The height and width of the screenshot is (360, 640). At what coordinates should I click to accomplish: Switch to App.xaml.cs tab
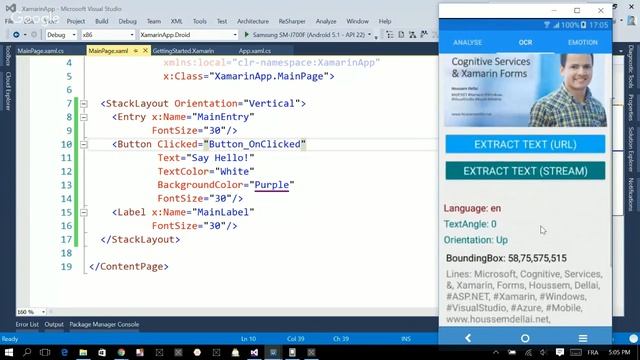[255, 51]
